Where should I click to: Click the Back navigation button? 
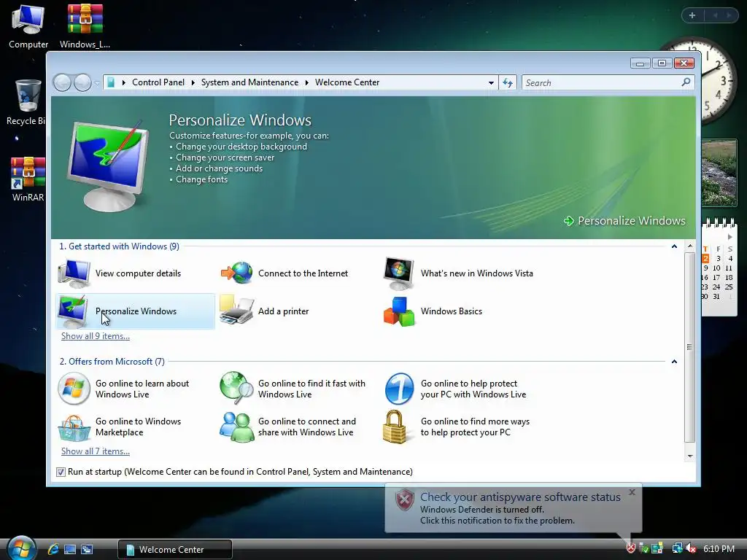pos(63,83)
